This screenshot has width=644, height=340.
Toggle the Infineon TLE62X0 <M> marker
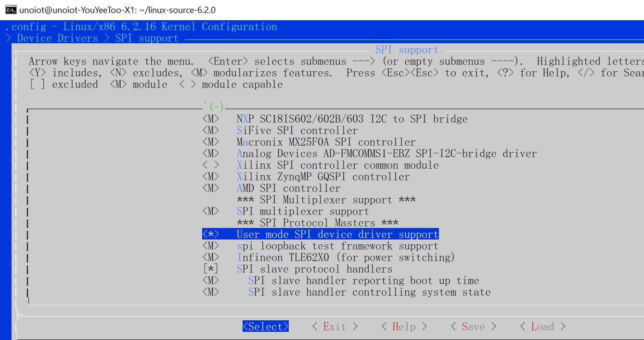tap(211, 257)
